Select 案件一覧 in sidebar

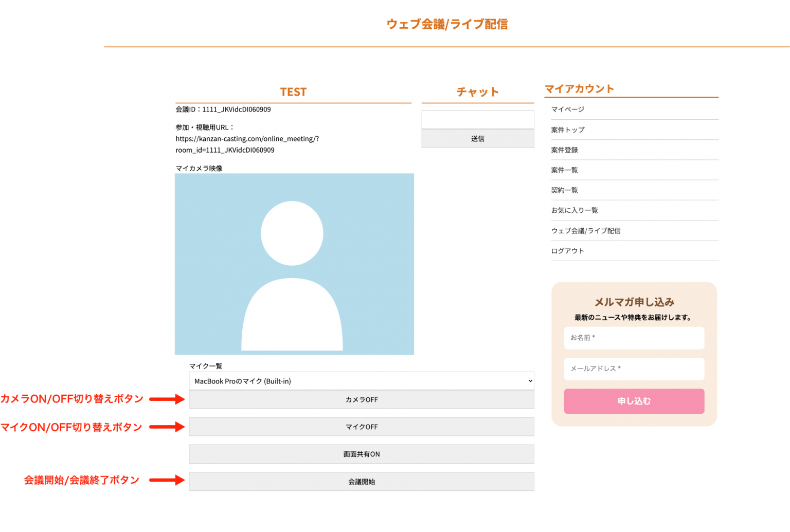pyautogui.click(x=565, y=170)
